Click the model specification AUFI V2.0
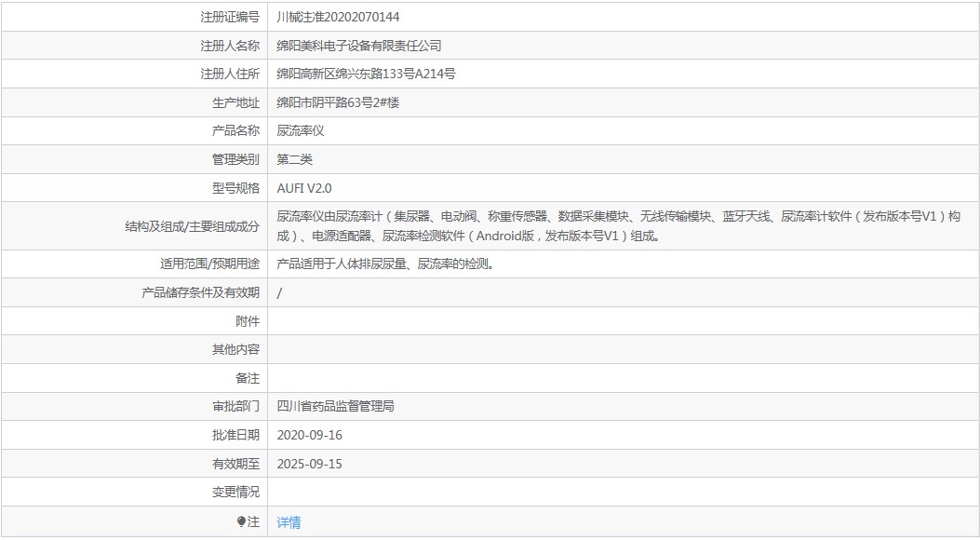This screenshot has width=980, height=541. 305,188
